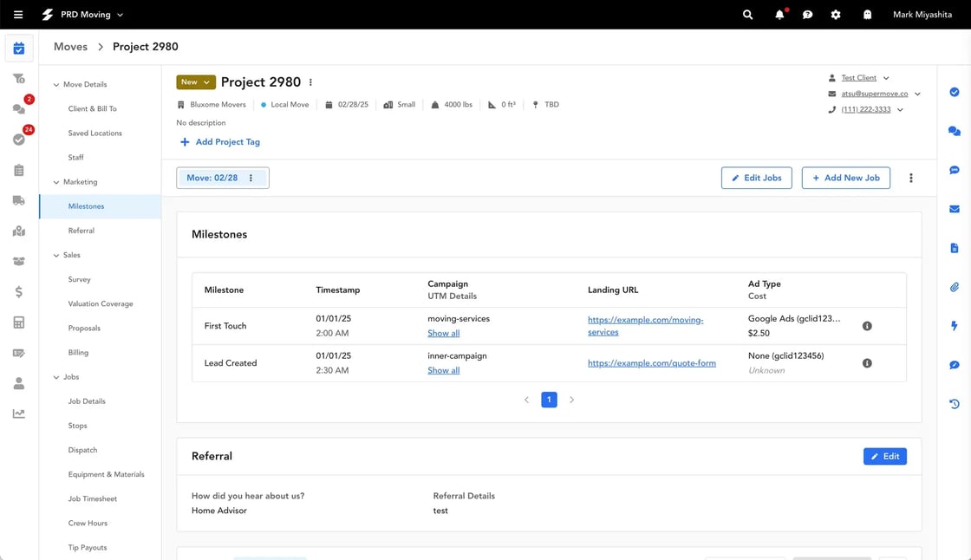971x560 pixels.
Task: Click pagination page 1 button
Action: pyautogui.click(x=549, y=400)
